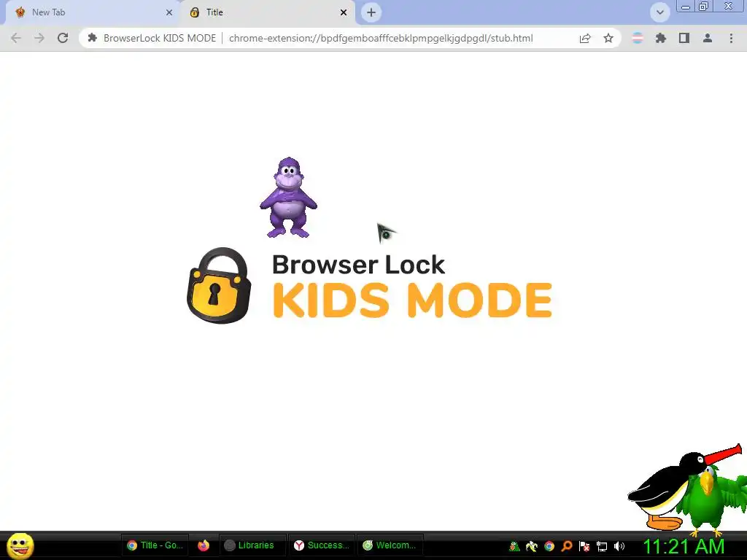Click the yellow padlock logo
Viewport: 747px width, 560px height.
219,285
